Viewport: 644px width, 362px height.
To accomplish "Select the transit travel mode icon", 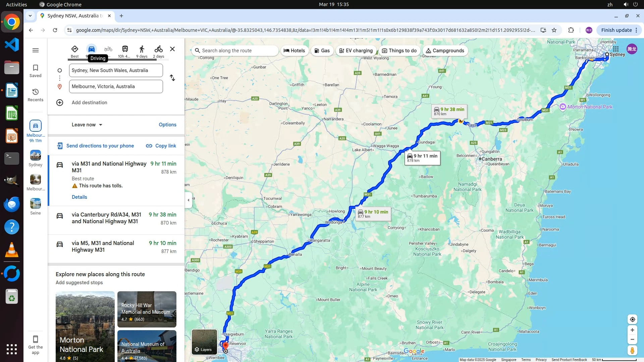I will (125, 49).
